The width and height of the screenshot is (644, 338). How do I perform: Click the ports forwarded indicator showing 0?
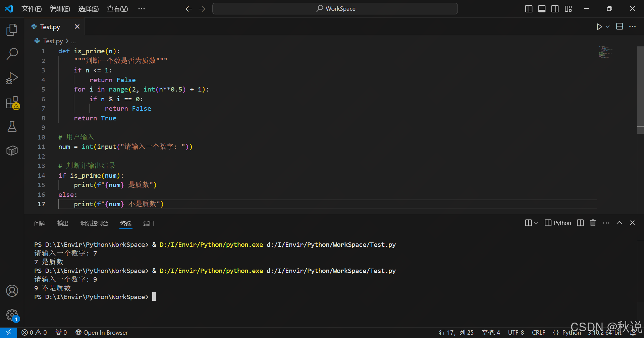point(61,333)
